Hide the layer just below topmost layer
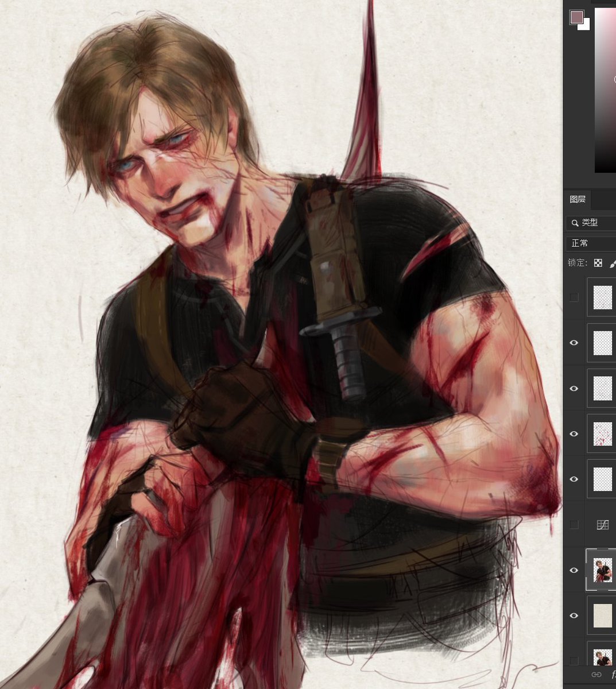 (574, 343)
